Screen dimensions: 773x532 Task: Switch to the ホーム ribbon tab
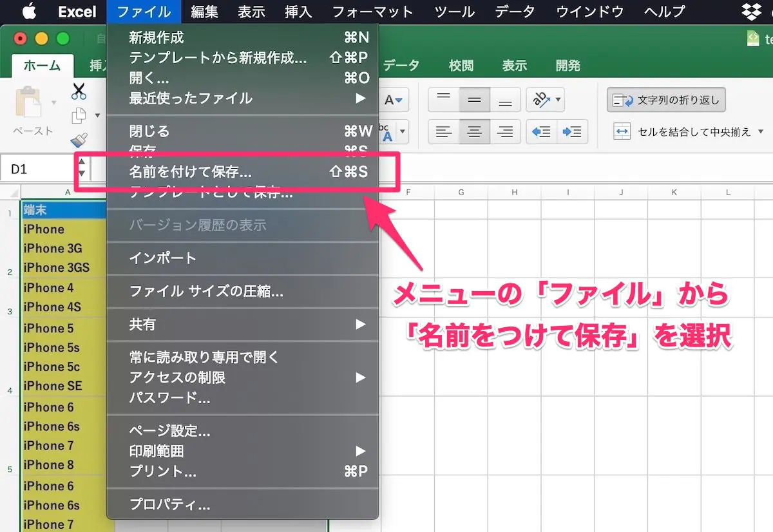coord(43,65)
